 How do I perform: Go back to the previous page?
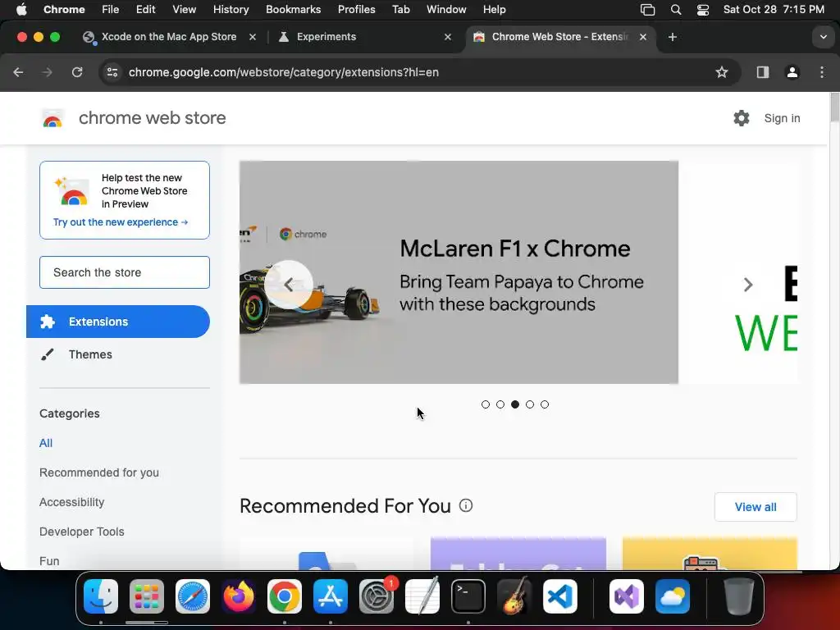coord(18,72)
